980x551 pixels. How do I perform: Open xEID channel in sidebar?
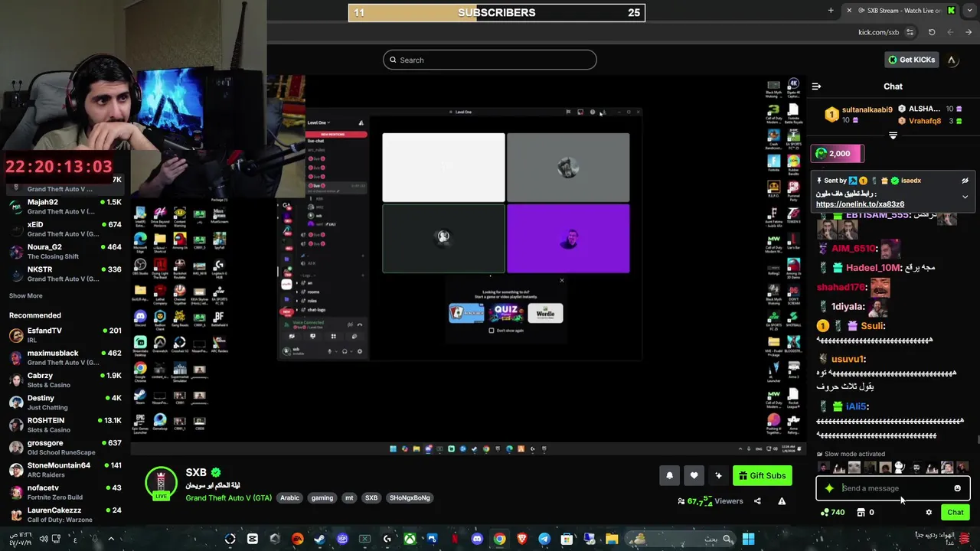tap(65, 229)
